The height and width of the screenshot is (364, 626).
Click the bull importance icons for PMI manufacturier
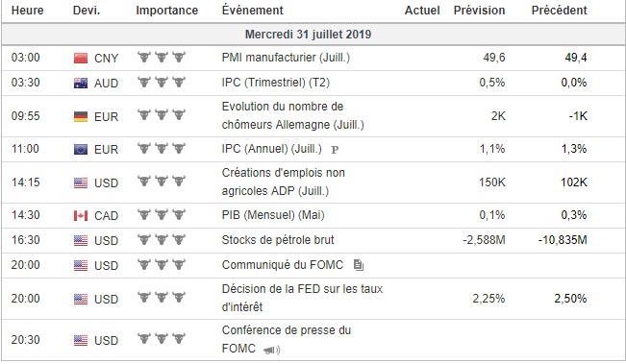[162, 57]
